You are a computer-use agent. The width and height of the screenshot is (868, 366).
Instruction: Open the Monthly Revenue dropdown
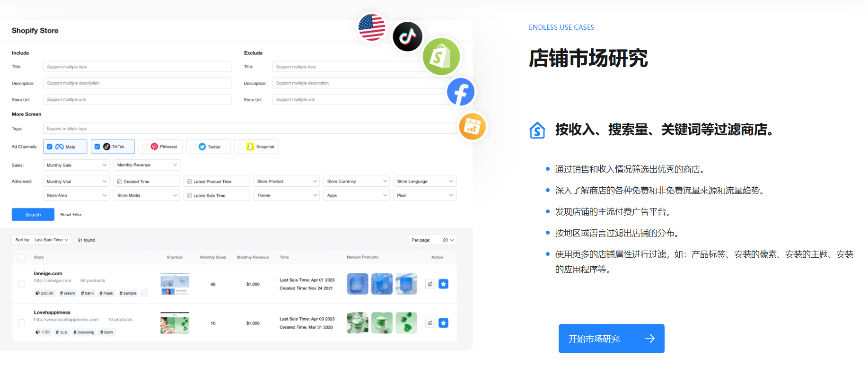147,165
